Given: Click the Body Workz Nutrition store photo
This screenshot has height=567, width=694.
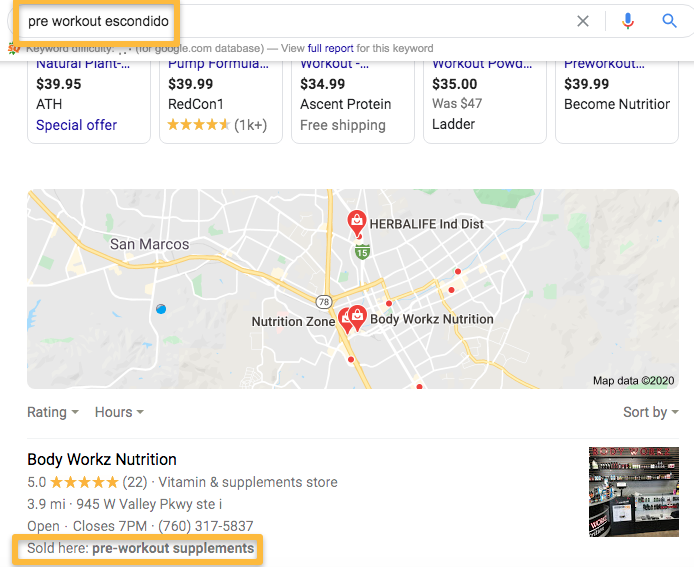Looking at the screenshot, I should tap(633, 492).
